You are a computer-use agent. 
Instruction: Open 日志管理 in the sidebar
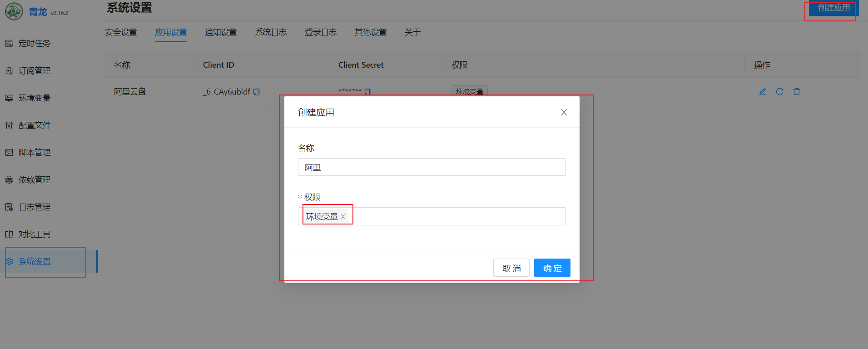tap(49, 207)
